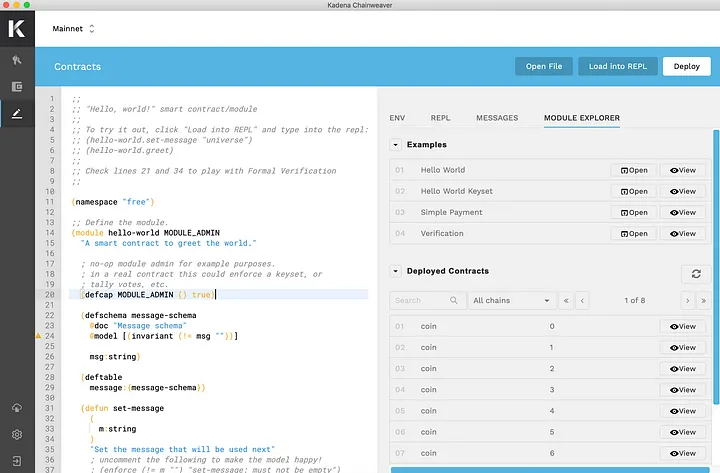Click the search magnifier icon
The image size is (720, 473).
[454, 300]
